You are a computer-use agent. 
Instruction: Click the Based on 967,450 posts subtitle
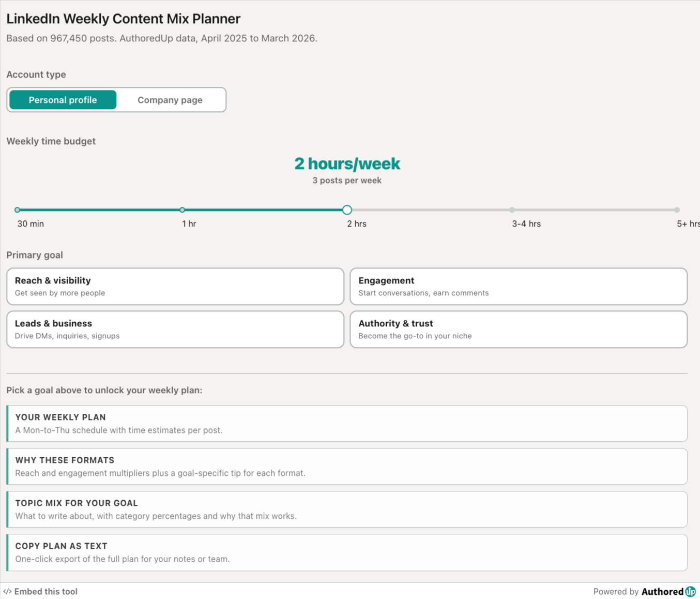tap(162, 38)
